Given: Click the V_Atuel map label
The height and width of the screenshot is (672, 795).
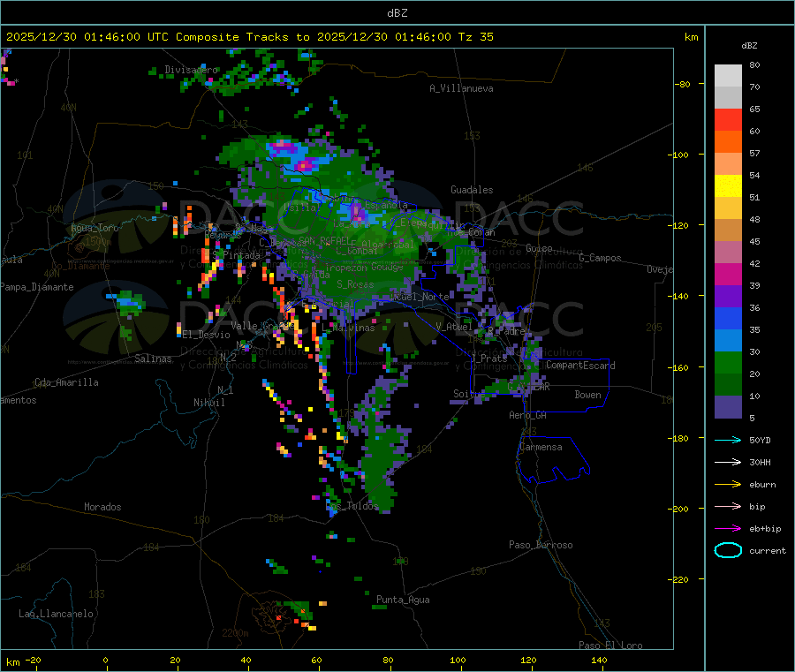Looking at the screenshot, I should coord(454,327).
